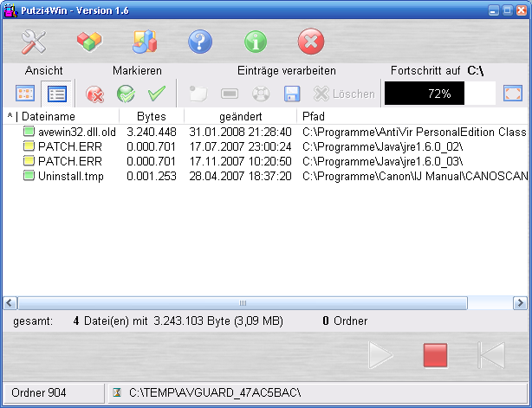Toggle the green checkbox for Uninstall.tmp
Screen dimensions: 532x408
click(x=29, y=175)
